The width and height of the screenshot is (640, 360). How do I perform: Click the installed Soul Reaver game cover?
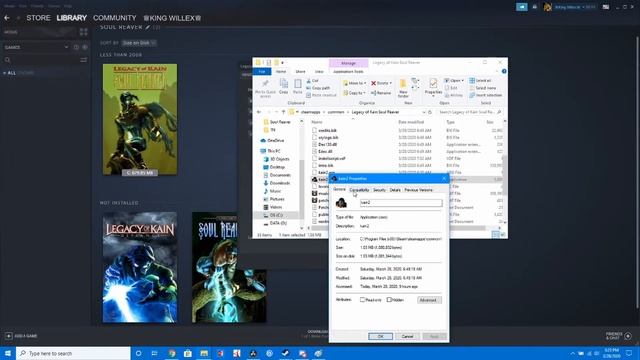[x=140, y=120]
